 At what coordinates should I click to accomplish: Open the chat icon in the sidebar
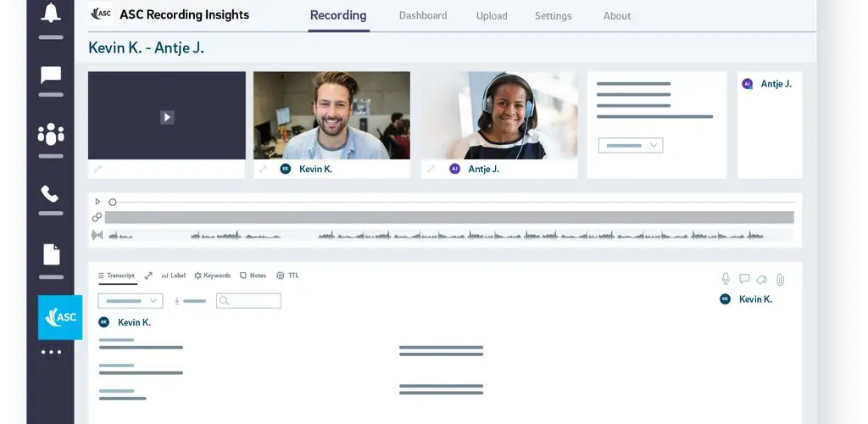[x=51, y=75]
